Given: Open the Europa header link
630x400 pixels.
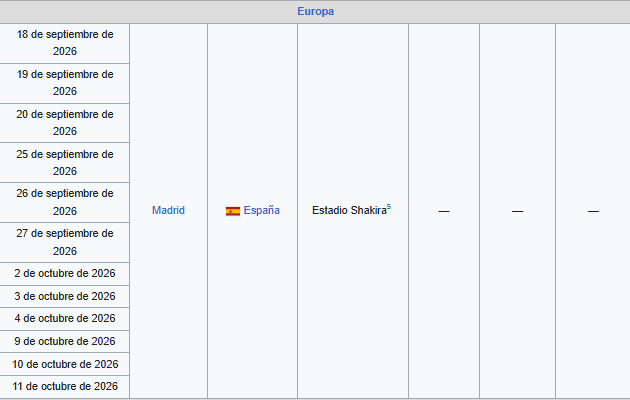Looking at the screenshot, I should click(315, 11).
